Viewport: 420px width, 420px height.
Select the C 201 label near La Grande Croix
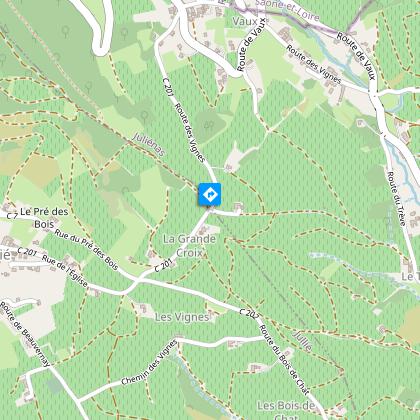(x=165, y=265)
